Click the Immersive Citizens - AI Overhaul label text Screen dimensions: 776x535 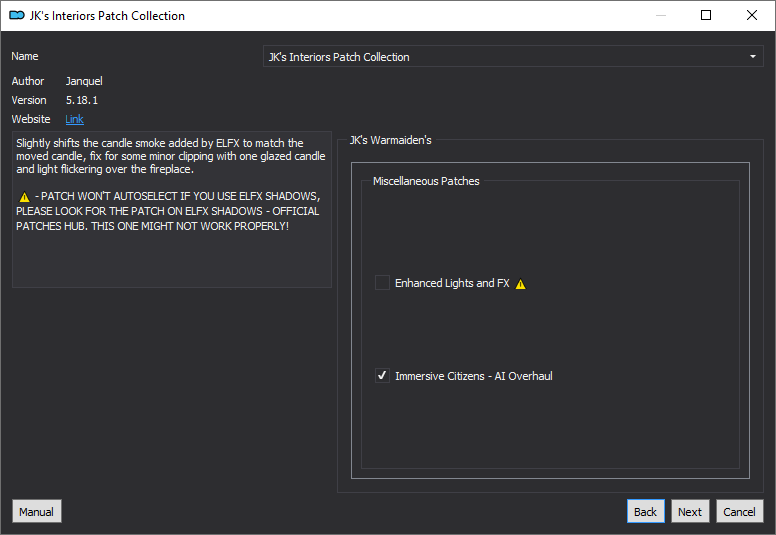click(474, 376)
